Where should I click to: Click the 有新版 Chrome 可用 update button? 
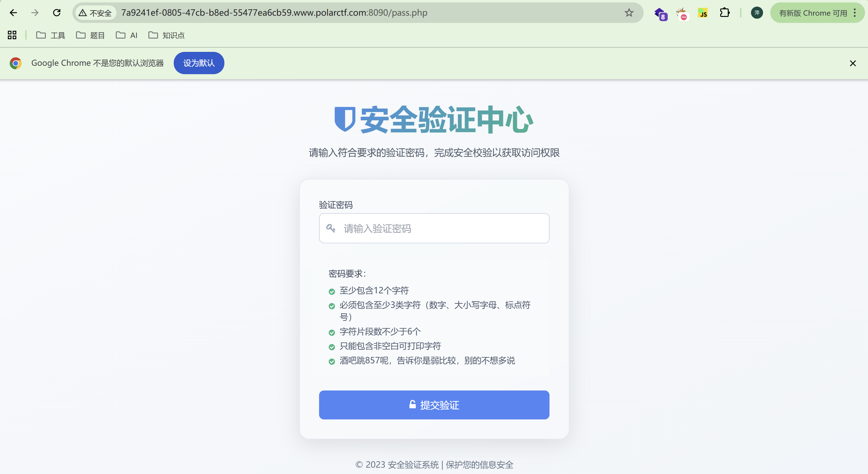[x=813, y=13]
